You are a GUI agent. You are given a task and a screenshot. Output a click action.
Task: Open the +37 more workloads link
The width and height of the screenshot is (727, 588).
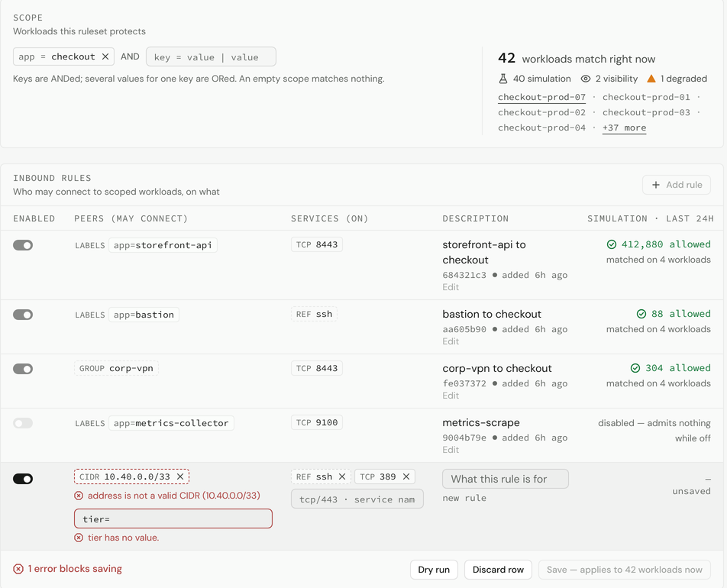tap(624, 128)
